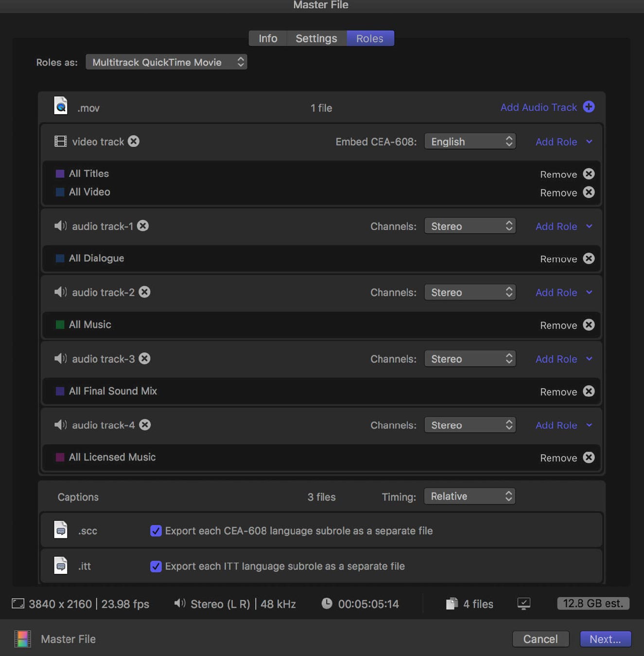Click the speaker icon of audio track-1

[61, 226]
